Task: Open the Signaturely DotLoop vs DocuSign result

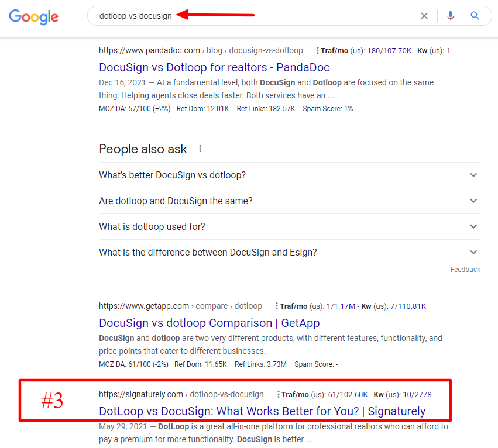Action: pos(262,411)
